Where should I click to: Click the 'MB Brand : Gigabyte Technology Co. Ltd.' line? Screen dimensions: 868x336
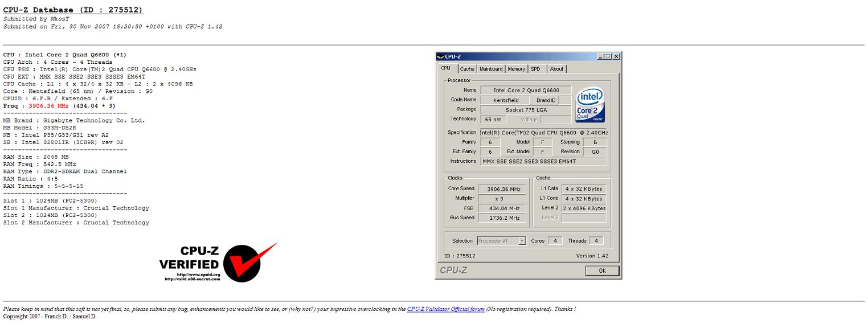pyautogui.click(x=74, y=121)
